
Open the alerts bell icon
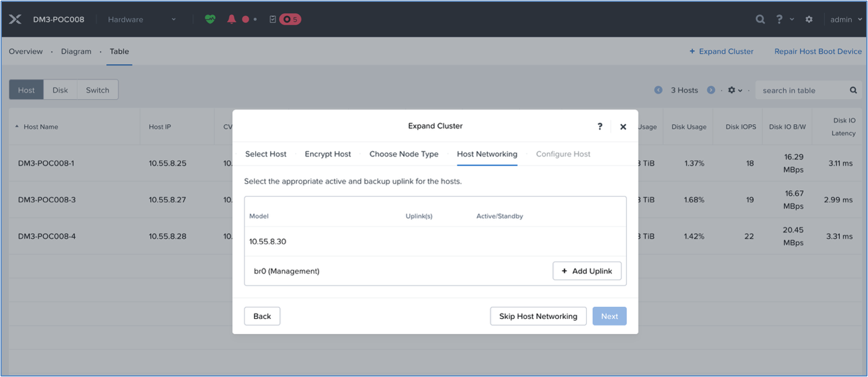pyautogui.click(x=232, y=19)
